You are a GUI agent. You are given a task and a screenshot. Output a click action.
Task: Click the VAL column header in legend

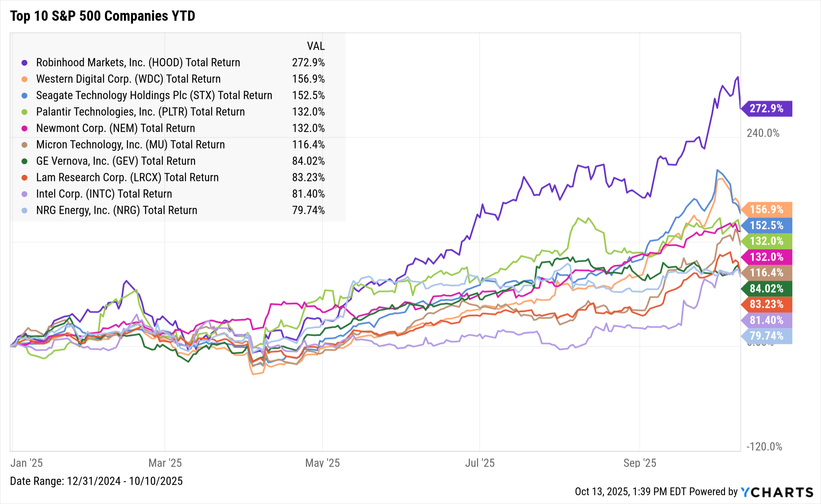pos(316,46)
